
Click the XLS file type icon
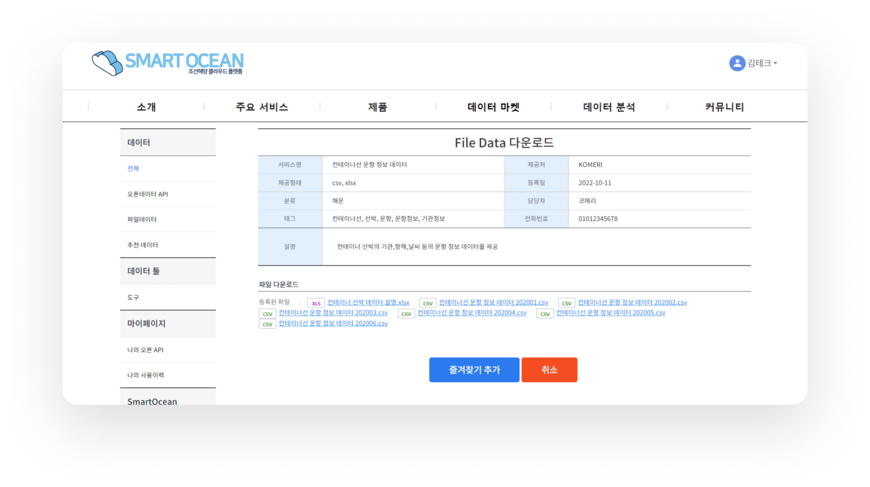pos(316,303)
